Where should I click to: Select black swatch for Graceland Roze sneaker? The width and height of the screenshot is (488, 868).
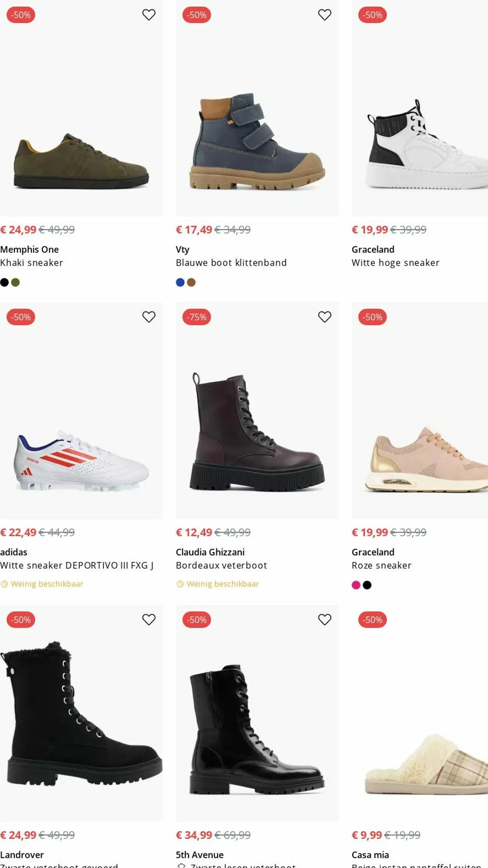[367, 585]
